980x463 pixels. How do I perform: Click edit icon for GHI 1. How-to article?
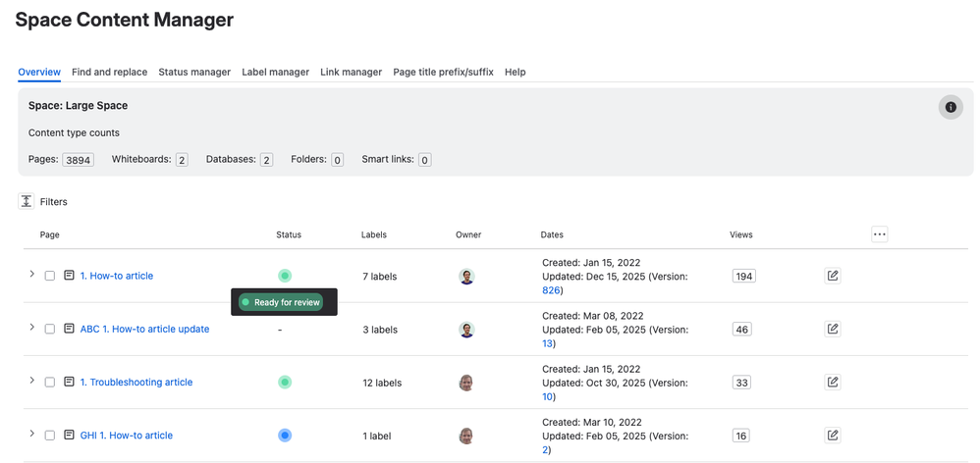click(832, 435)
